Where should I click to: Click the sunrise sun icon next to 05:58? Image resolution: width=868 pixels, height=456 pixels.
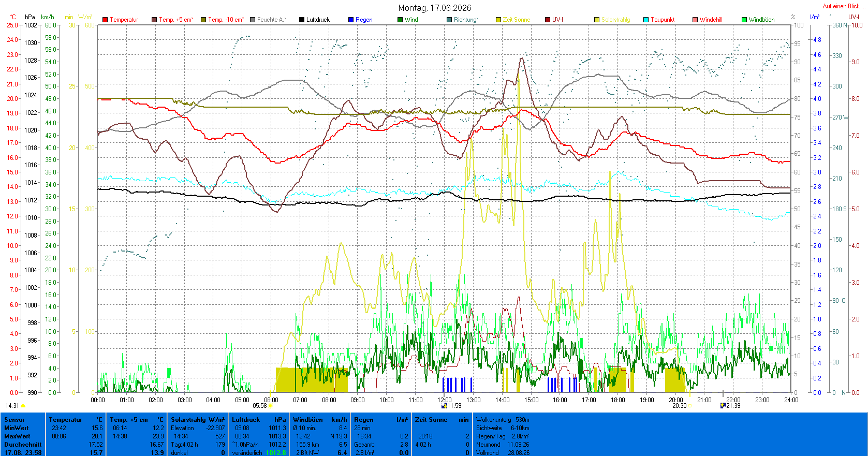coord(270,406)
